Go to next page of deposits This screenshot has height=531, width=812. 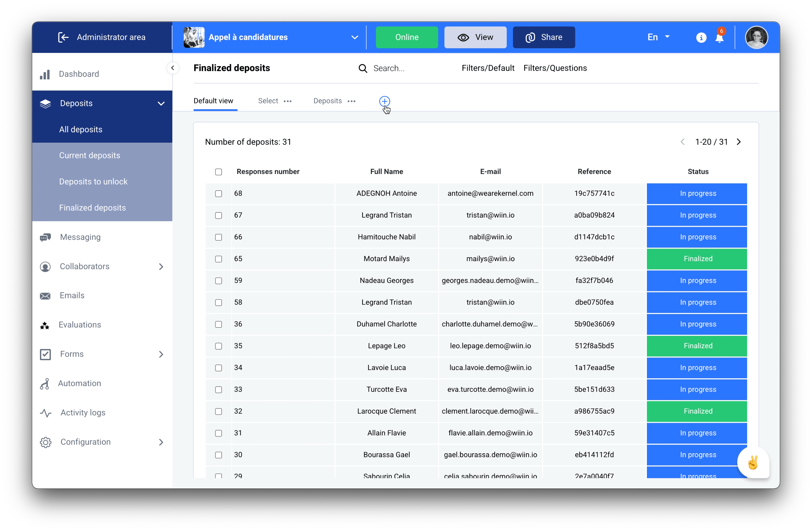[x=739, y=142]
